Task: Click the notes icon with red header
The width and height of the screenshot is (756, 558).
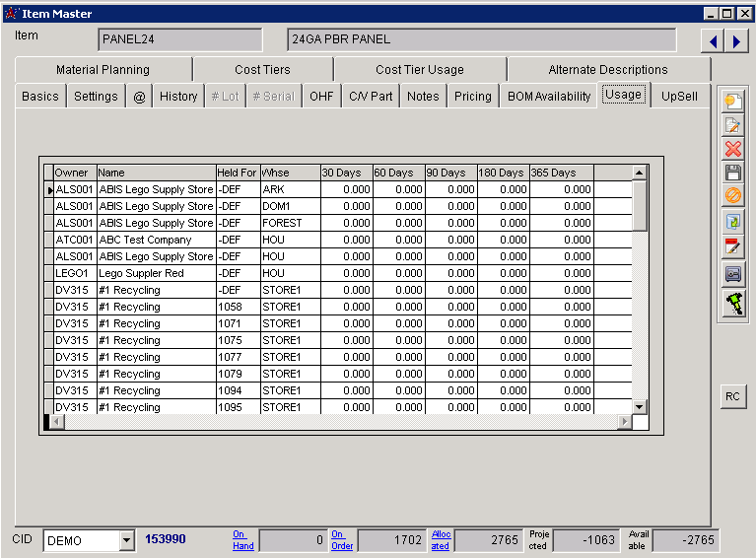Action: (732, 246)
